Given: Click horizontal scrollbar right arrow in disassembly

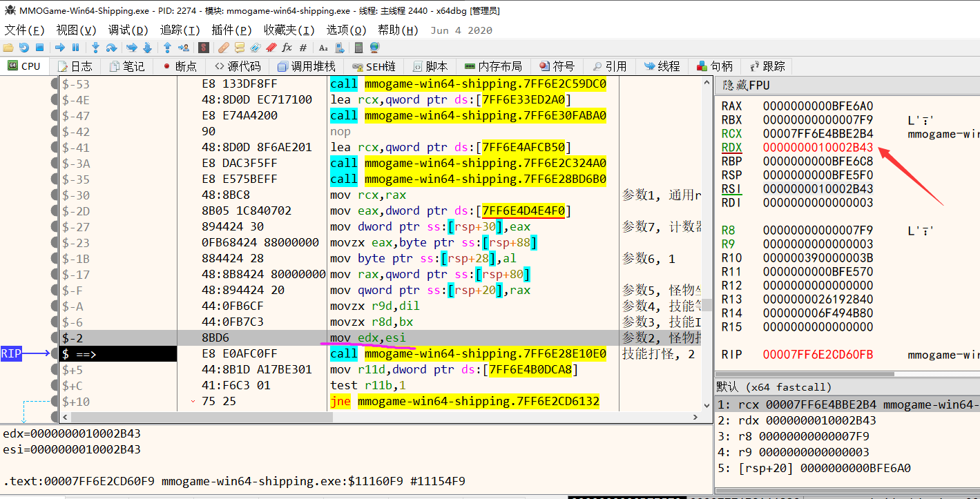Looking at the screenshot, I should pyautogui.click(x=697, y=418).
